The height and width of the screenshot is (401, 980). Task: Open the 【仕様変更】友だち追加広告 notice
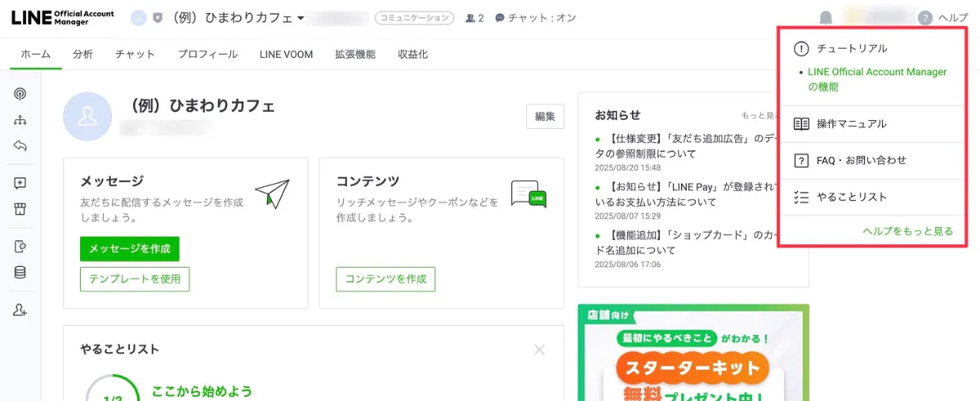[684, 146]
